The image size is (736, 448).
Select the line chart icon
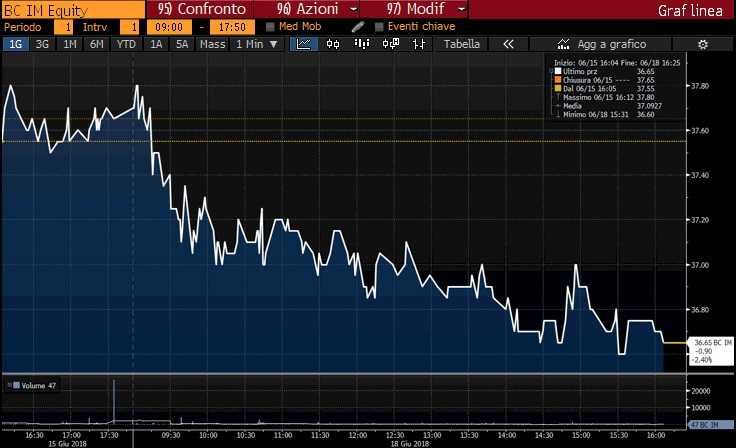(304, 44)
